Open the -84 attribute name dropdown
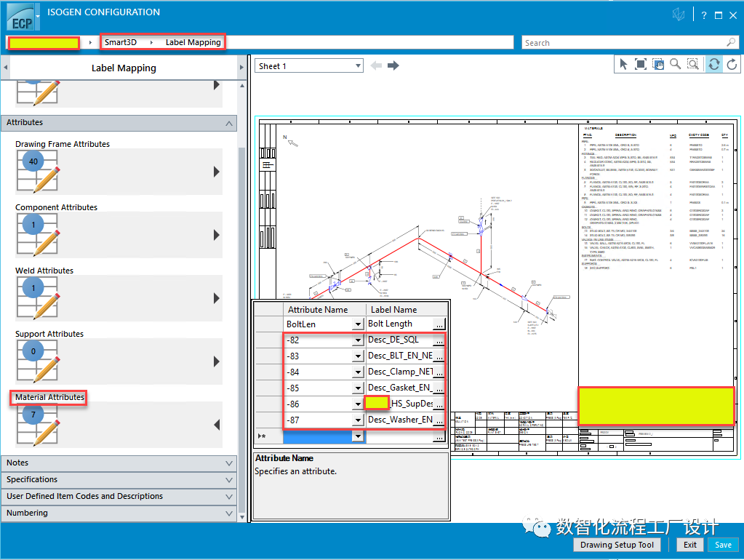 359,372
